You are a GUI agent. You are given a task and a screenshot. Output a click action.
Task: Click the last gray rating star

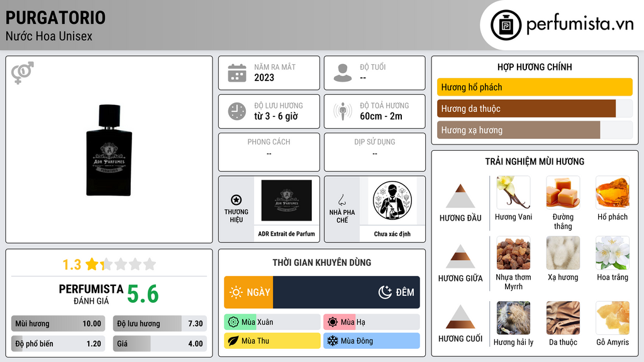(x=150, y=264)
